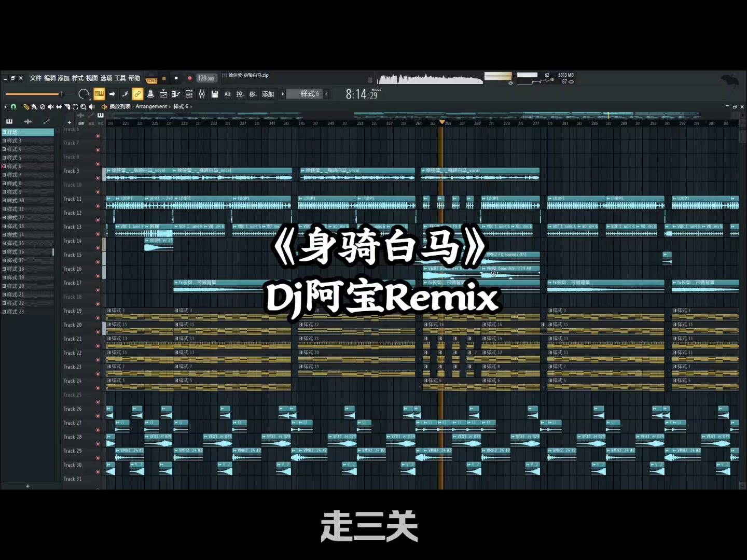This screenshot has height=560, width=747.
Task: Open the plugin picker stamp icon
Action: coord(150,94)
